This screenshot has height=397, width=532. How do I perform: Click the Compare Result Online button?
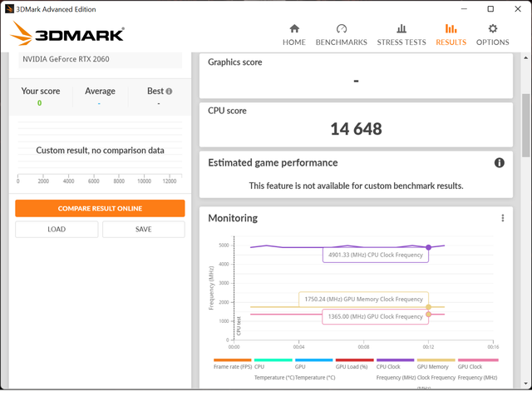click(100, 209)
